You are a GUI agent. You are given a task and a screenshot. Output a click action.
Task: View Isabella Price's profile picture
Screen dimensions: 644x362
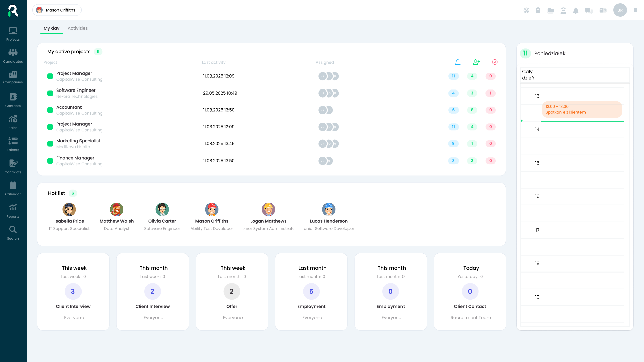pyautogui.click(x=69, y=209)
